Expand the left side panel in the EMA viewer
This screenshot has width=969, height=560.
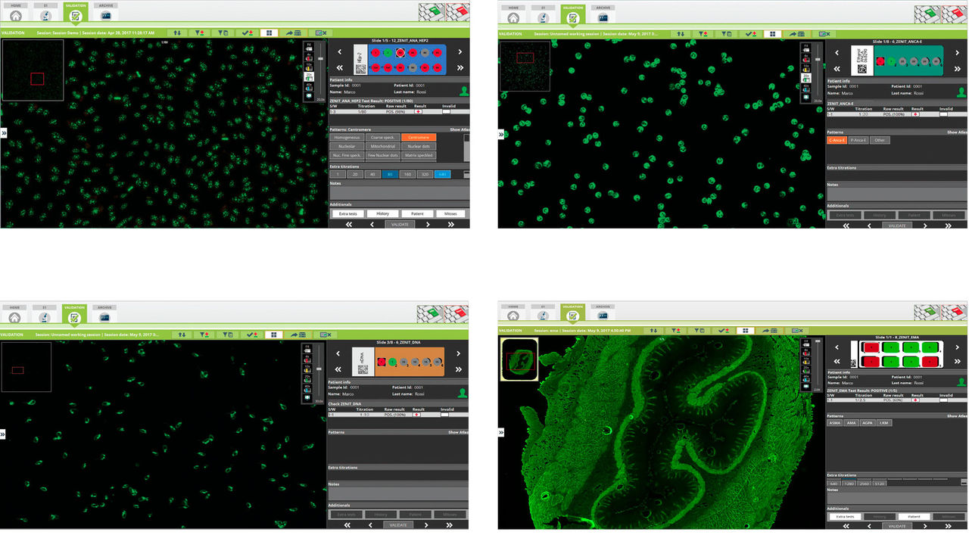coord(500,432)
